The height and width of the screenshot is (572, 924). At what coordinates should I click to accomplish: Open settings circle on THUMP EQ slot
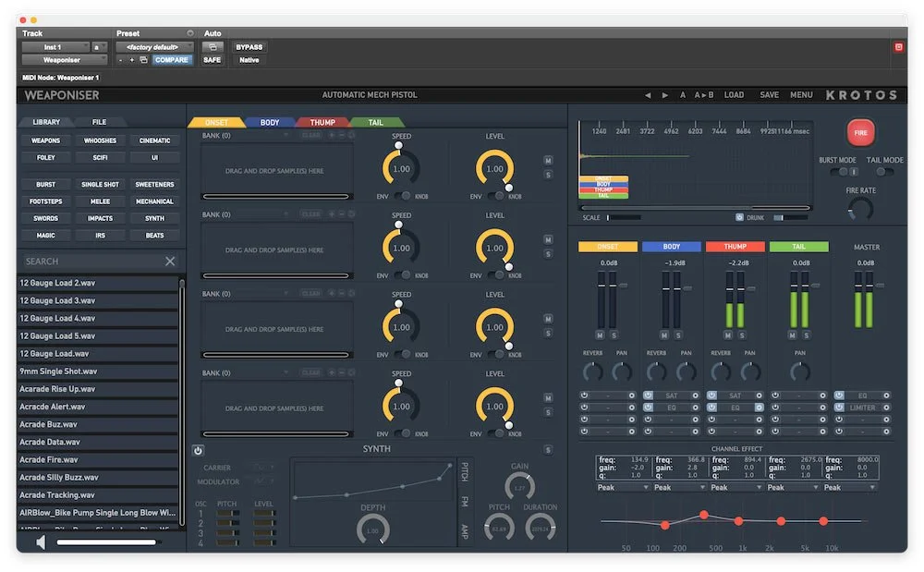coord(759,408)
